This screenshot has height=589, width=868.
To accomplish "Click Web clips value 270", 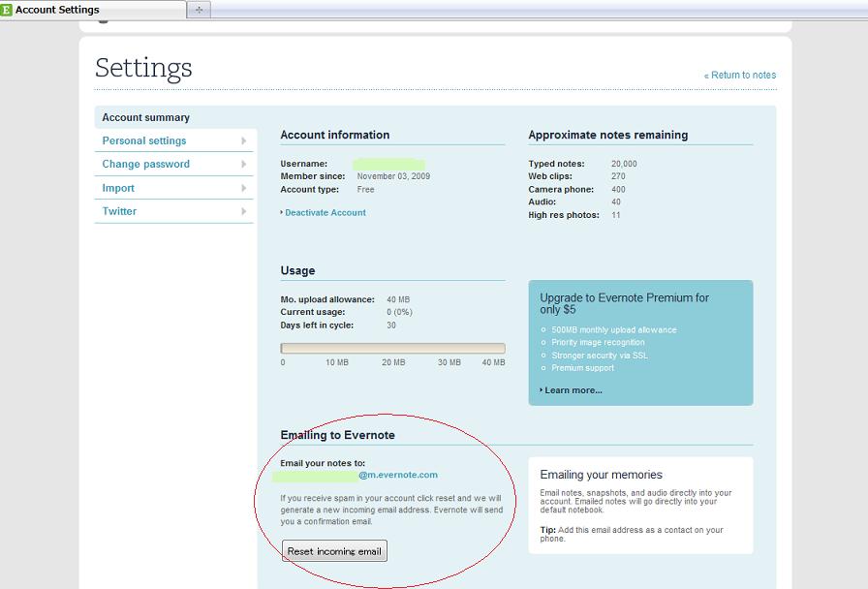I will (x=618, y=176).
